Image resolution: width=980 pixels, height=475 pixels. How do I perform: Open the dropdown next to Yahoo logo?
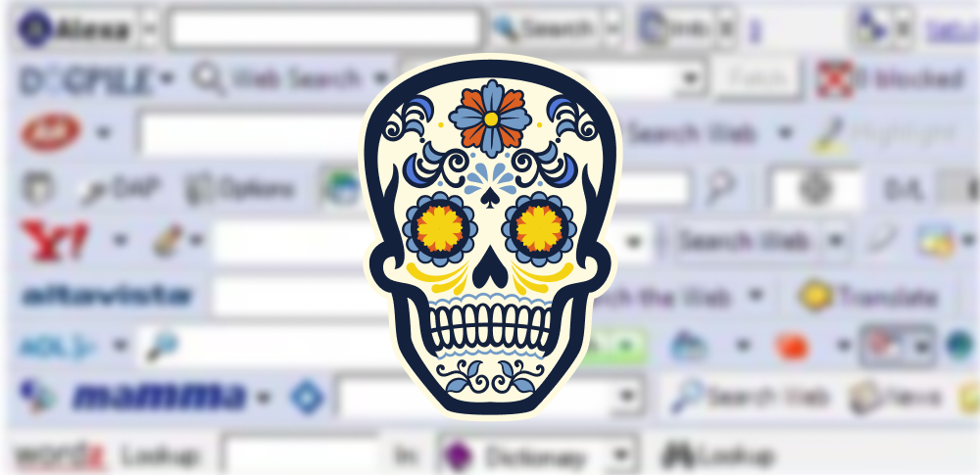click(120, 241)
